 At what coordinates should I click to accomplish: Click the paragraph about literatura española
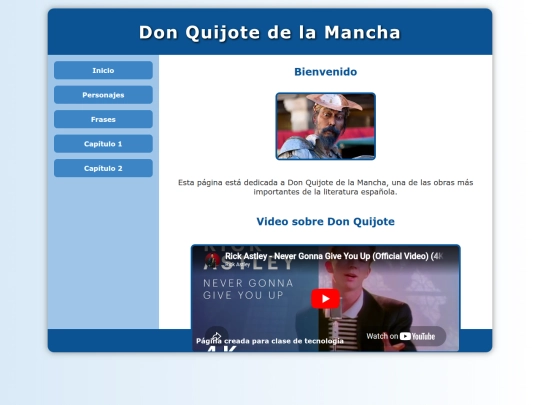[x=325, y=187]
